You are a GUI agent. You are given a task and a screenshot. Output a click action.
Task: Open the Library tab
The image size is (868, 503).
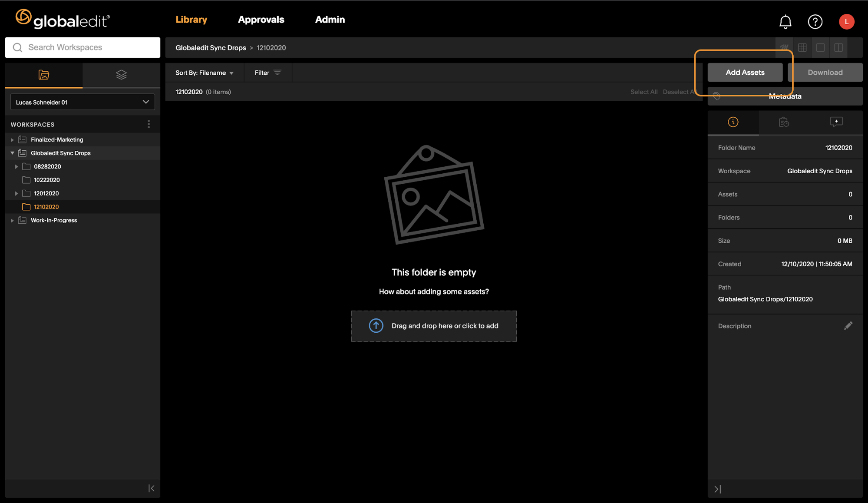(191, 20)
